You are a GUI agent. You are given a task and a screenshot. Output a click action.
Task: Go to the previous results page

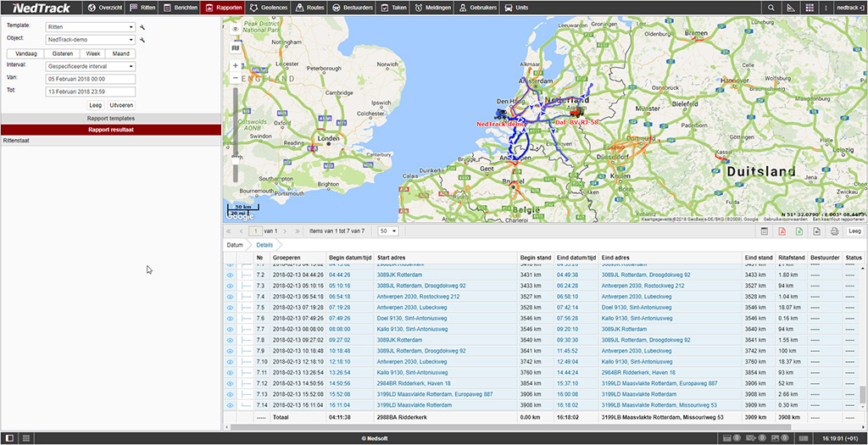coord(242,231)
